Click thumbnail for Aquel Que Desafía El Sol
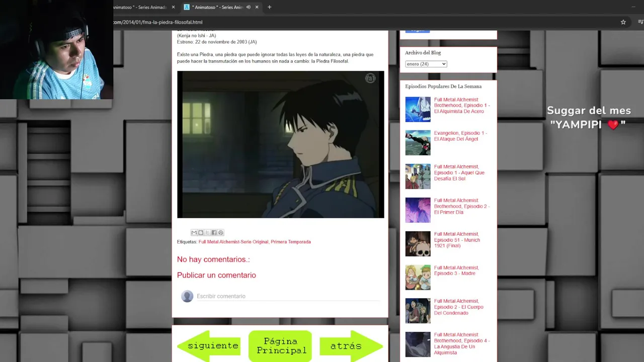 pos(418,176)
